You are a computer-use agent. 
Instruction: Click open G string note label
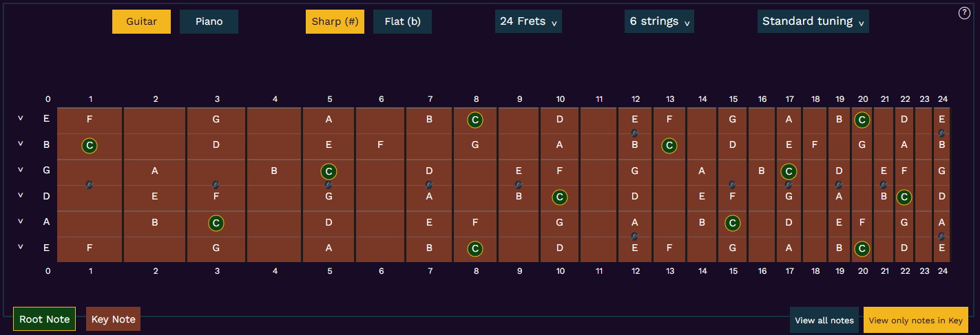tap(46, 170)
